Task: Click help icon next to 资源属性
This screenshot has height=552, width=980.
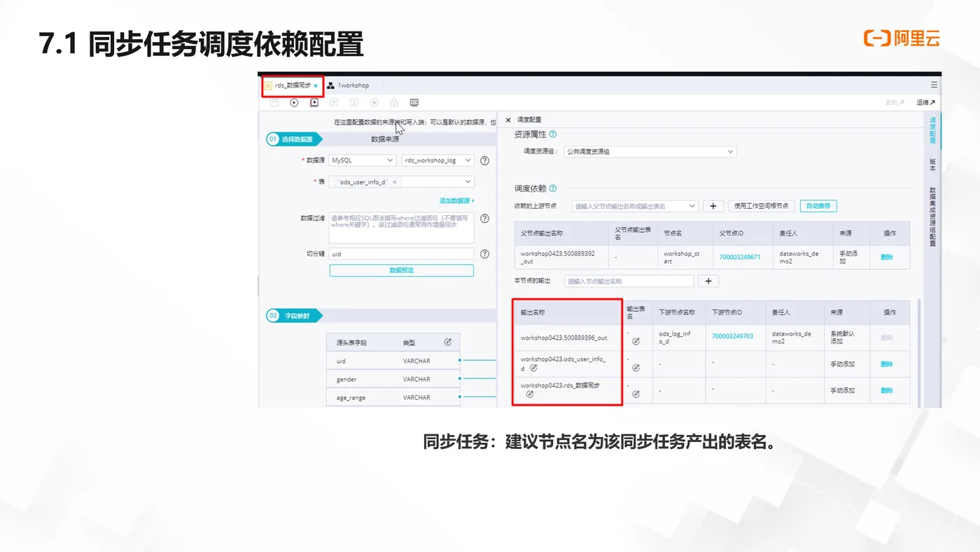Action: (553, 134)
